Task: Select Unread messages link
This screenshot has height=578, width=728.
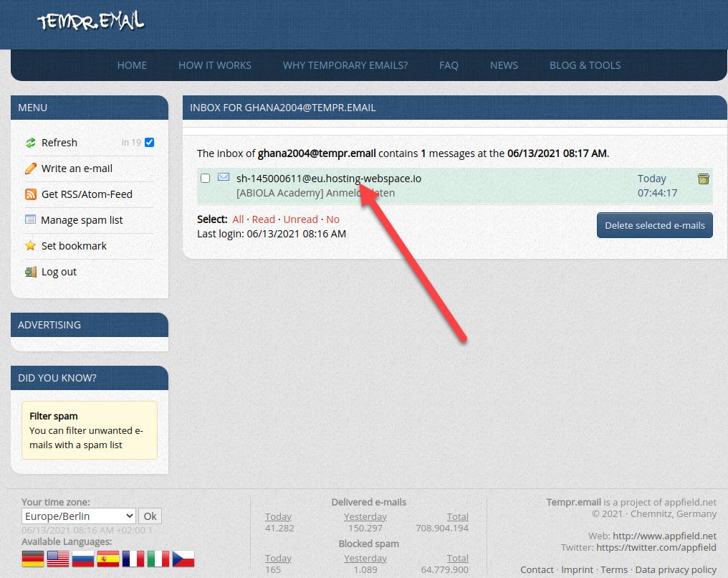Action: click(x=301, y=219)
